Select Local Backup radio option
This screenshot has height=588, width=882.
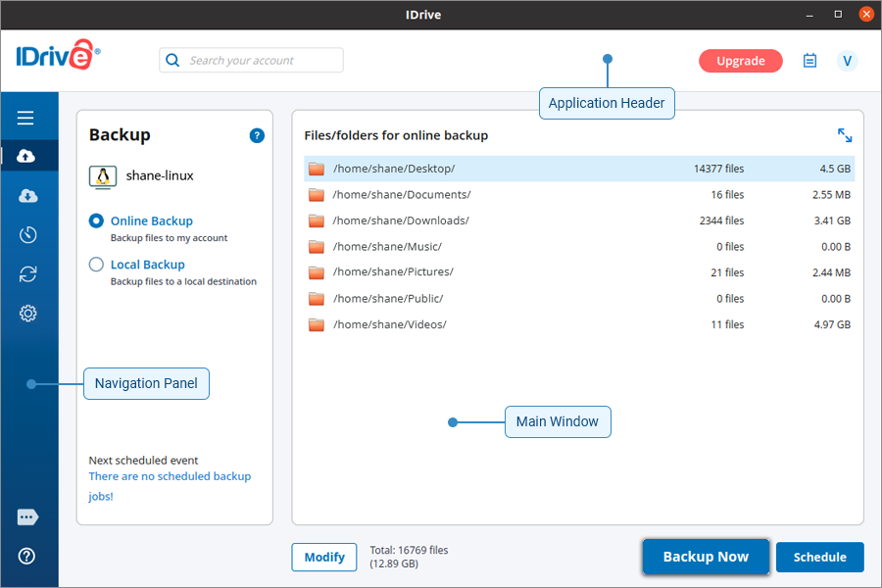[x=96, y=265]
